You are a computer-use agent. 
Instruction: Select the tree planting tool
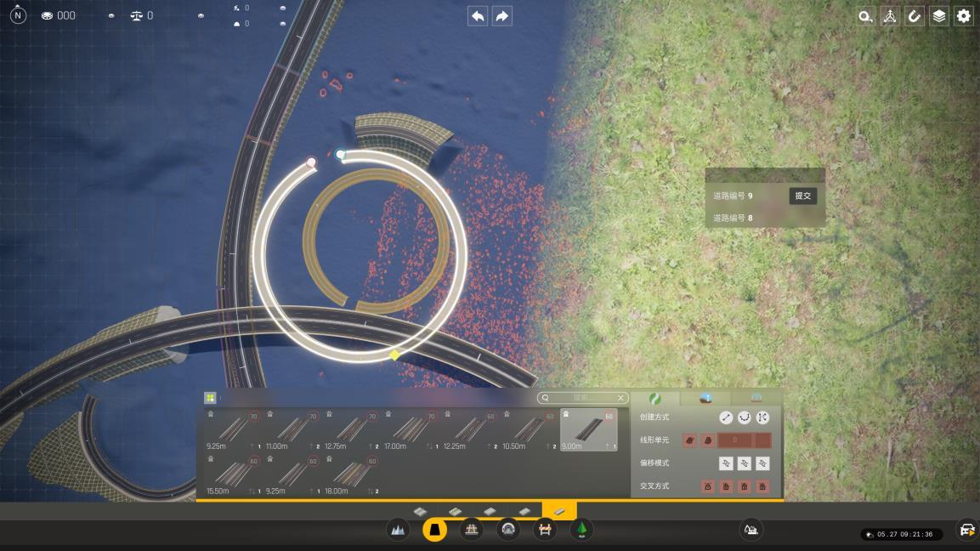coord(582,531)
